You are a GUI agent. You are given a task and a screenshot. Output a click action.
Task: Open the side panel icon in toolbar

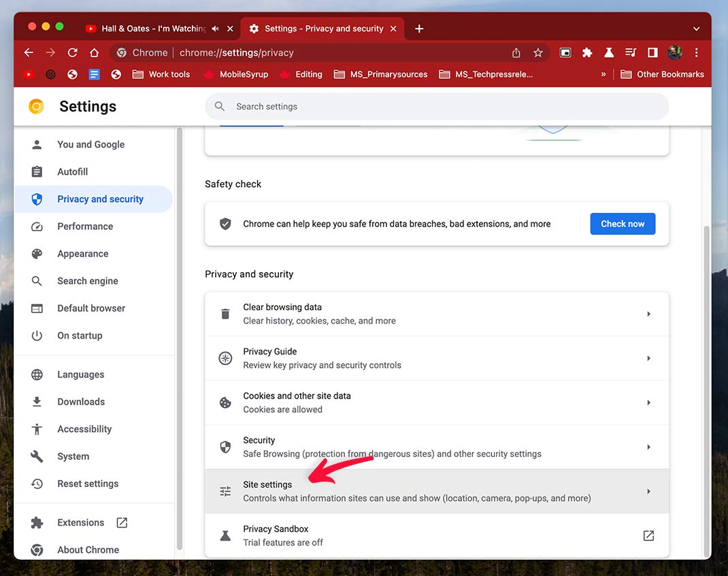[652, 52]
